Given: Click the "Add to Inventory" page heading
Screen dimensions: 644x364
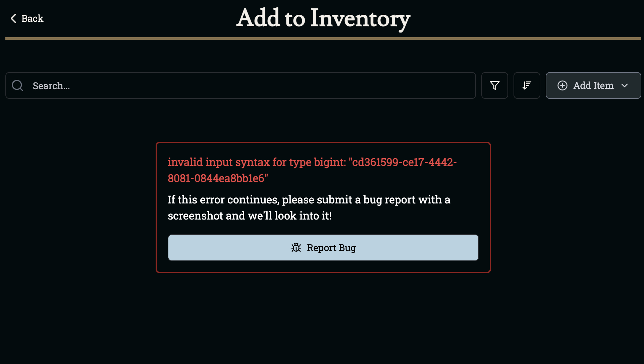Looking at the screenshot, I should click(x=323, y=18).
